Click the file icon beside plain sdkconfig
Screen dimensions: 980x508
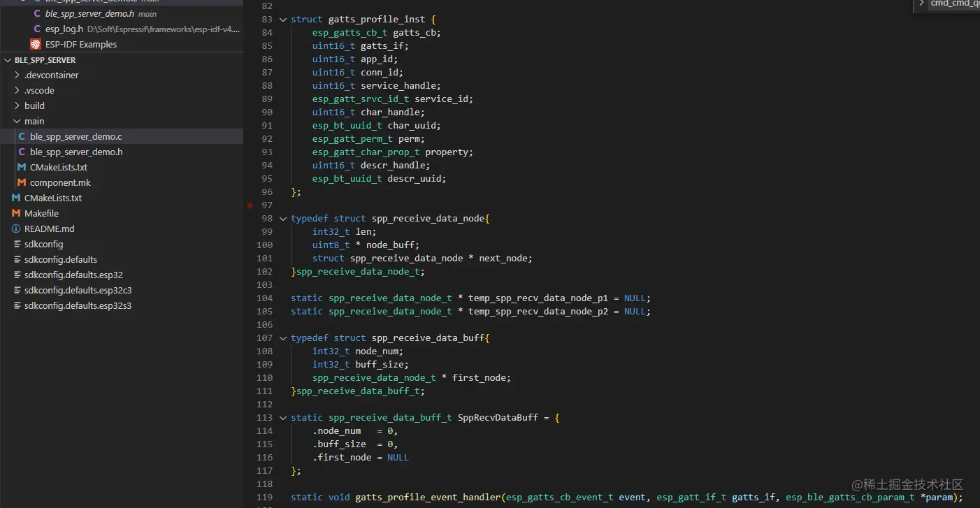click(x=16, y=244)
